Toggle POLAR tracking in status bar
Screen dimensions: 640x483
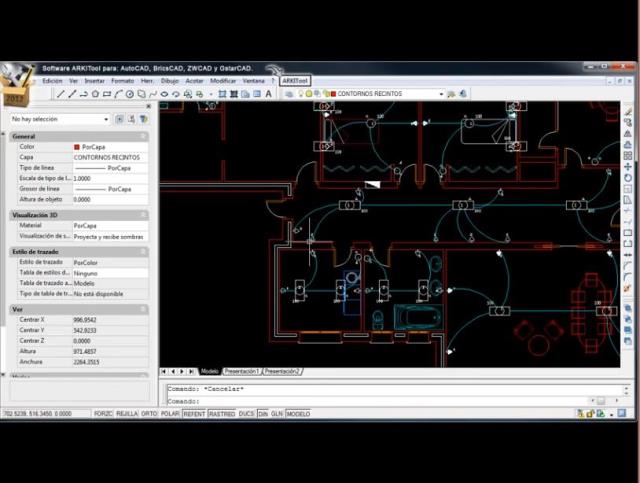[x=170, y=414]
